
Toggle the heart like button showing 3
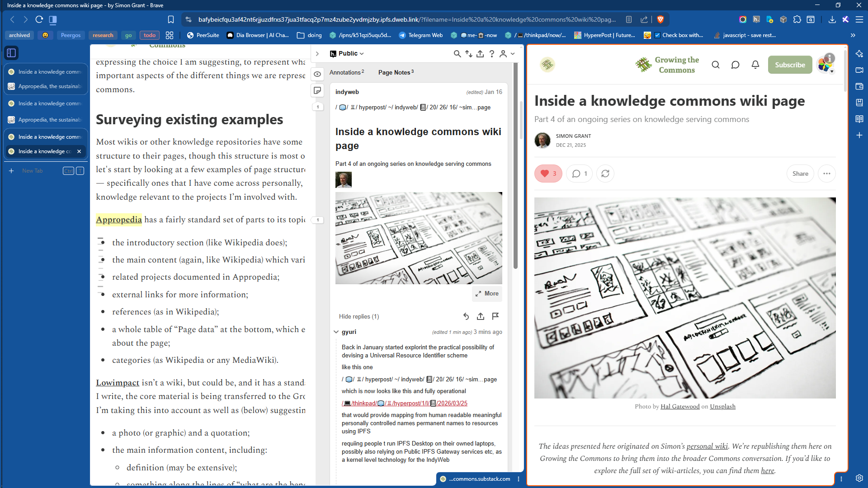(x=548, y=174)
